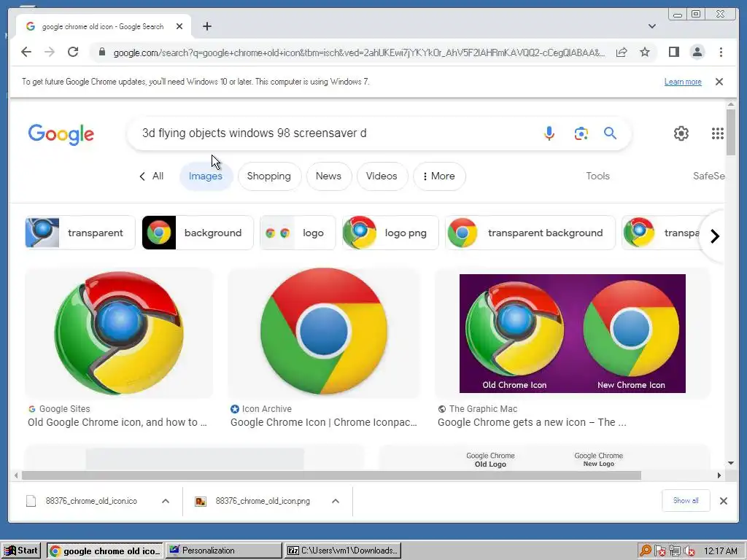Image resolution: width=747 pixels, height=560 pixels.
Task: Expand the More search options
Action: tap(438, 176)
